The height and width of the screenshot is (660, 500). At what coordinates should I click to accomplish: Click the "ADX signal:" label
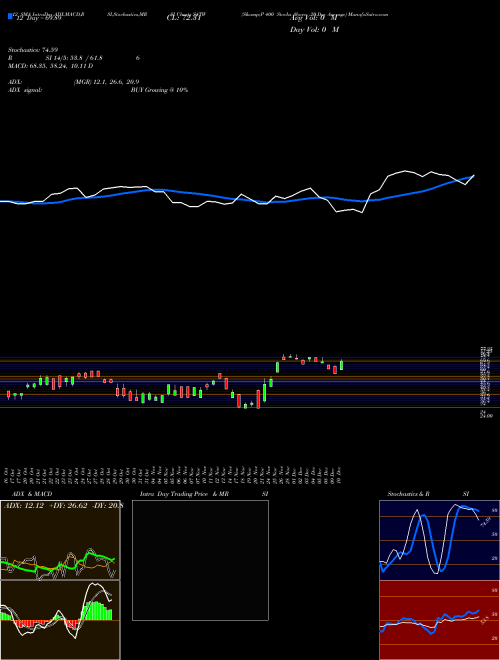click(x=24, y=90)
